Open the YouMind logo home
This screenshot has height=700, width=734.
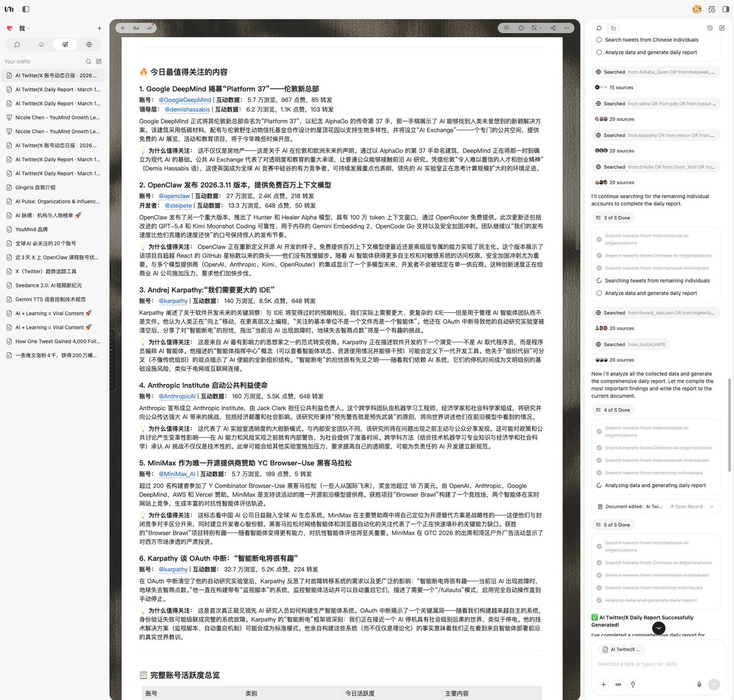point(9,9)
